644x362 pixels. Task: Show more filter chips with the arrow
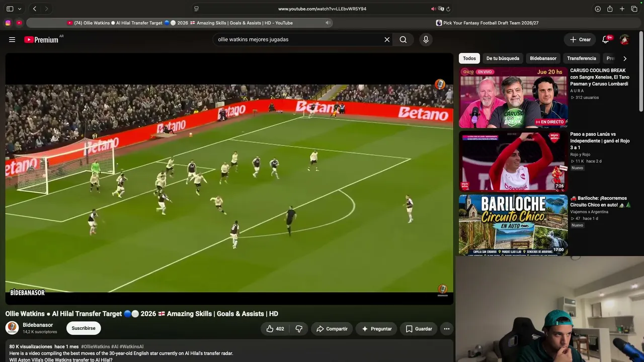[625, 59]
